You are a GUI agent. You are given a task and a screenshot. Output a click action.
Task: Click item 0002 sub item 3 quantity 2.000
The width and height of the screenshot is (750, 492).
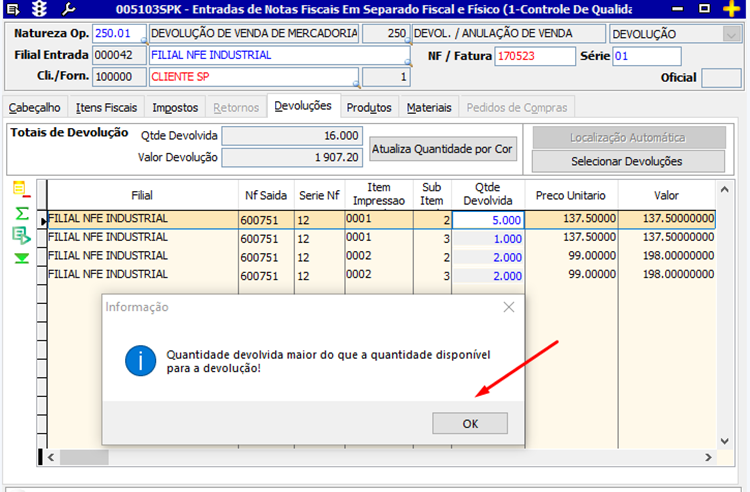pos(488,276)
